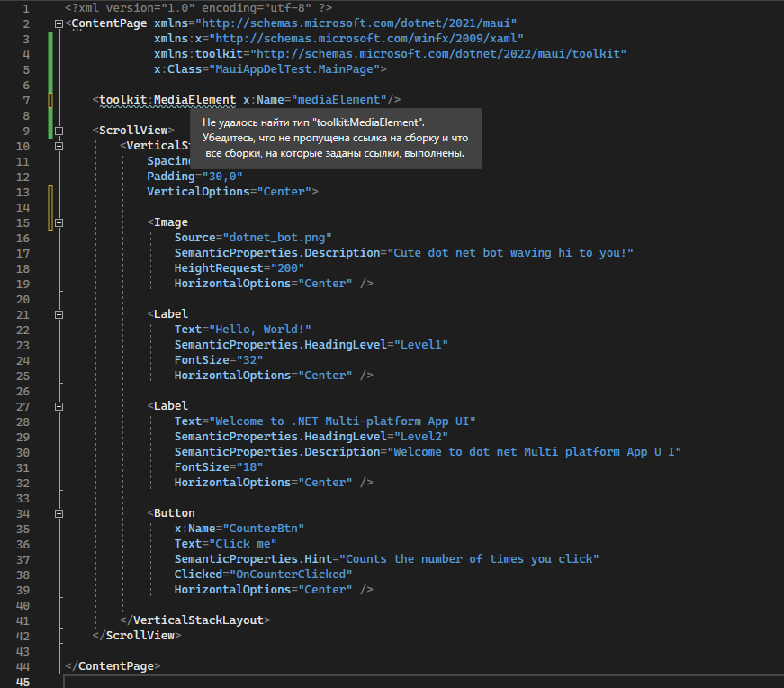The height and width of the screenshot is (688, 784).
Task: Click the toolkit:MediaElement tag with error squiggle
Action: [167, 100]
